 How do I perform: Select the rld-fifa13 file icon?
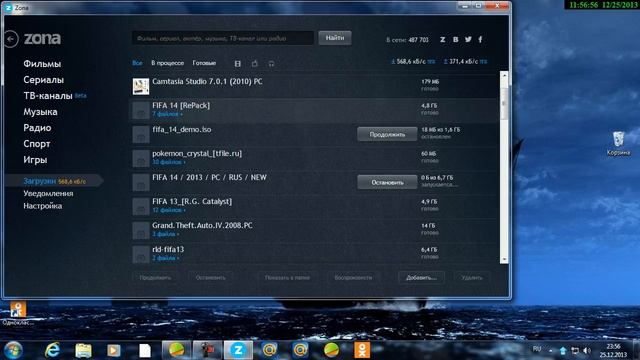[x=141, y=254]
